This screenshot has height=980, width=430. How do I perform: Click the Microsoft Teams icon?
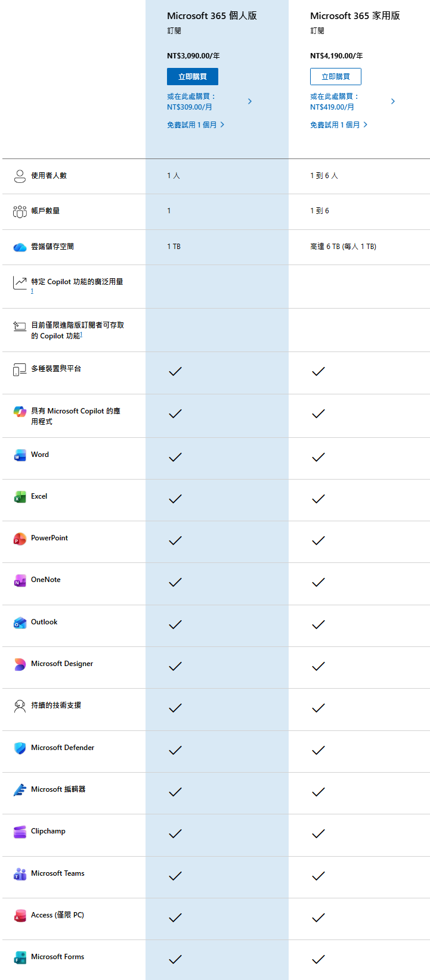click(20, 874)
